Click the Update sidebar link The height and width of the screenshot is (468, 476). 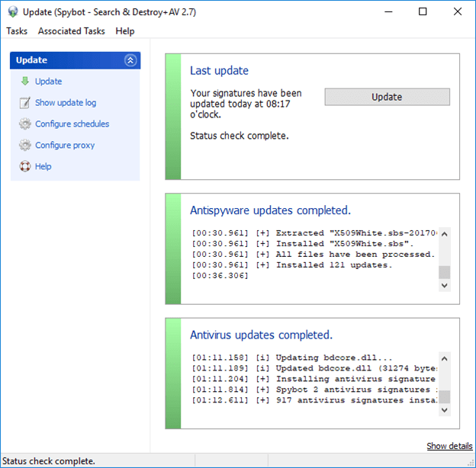[49, 82]
